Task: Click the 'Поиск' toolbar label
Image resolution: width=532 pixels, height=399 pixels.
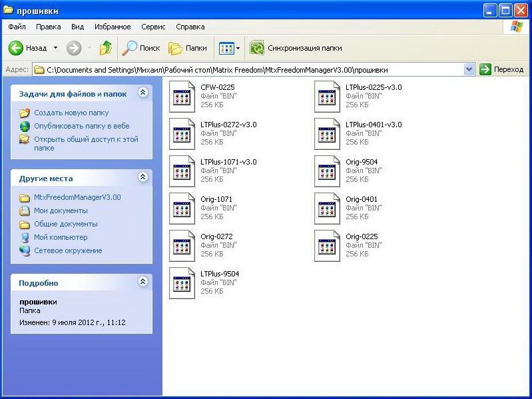Action: click(150, 48)
